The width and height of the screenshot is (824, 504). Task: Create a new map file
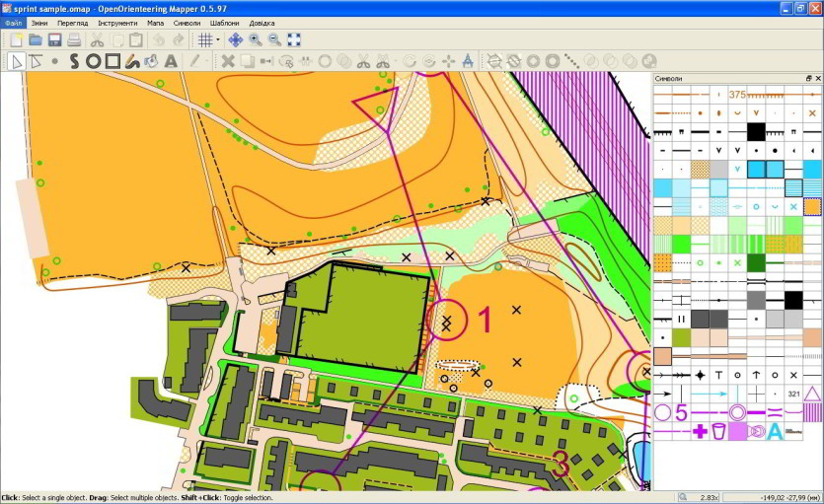17,39
